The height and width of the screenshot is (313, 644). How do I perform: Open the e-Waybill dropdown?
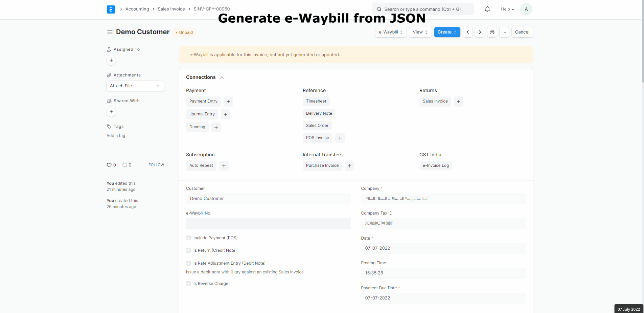[391, 32]
